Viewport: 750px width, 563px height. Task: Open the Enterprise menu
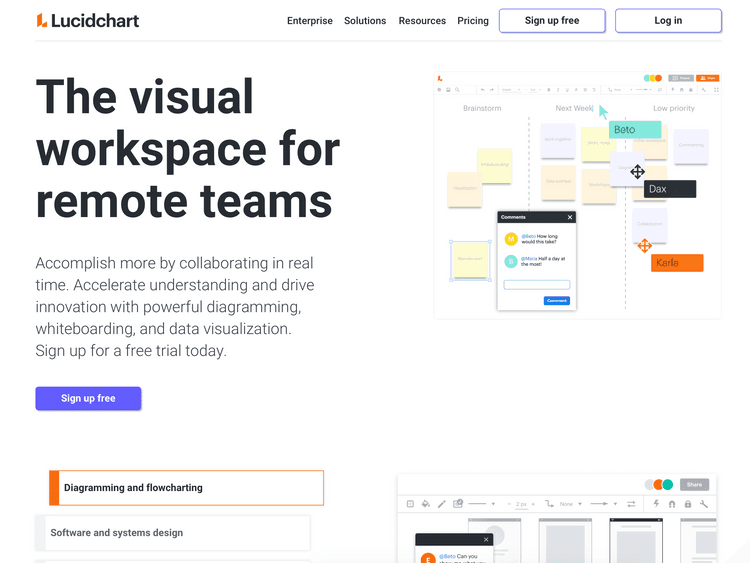309,21
